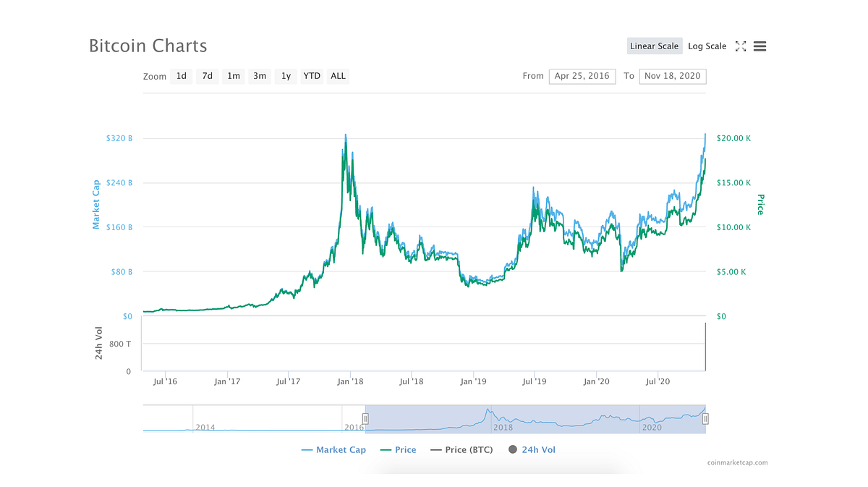This screenshot has height=487, width=868.
Task: Click the vertical Market Cap axis title
Action: tap(95, 204)
